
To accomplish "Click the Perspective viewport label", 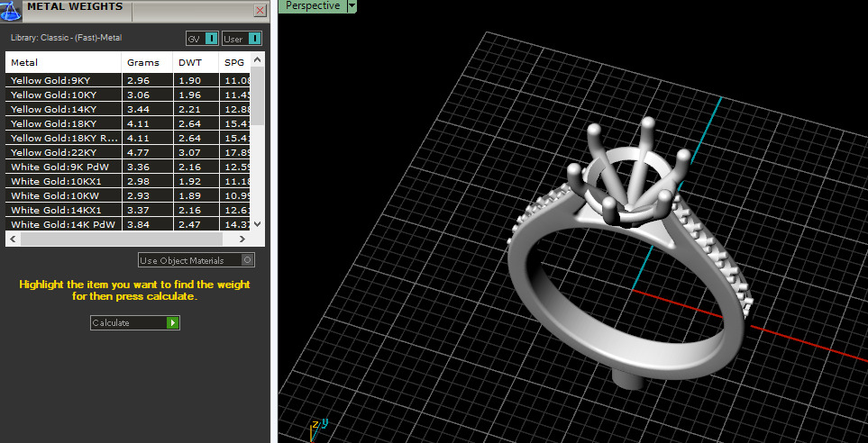I will (x=313, y=6).
